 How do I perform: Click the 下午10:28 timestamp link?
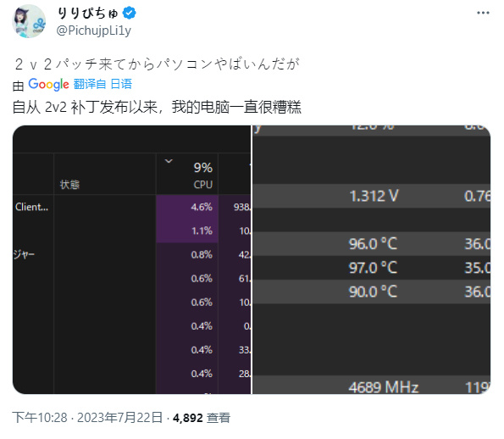click(x=40, y=418)
